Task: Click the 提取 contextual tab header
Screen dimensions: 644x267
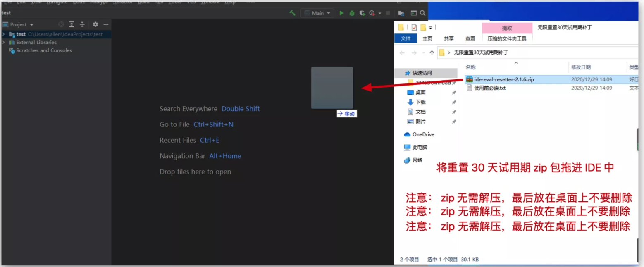Action: pyautogui.click(x=507, y=28)
